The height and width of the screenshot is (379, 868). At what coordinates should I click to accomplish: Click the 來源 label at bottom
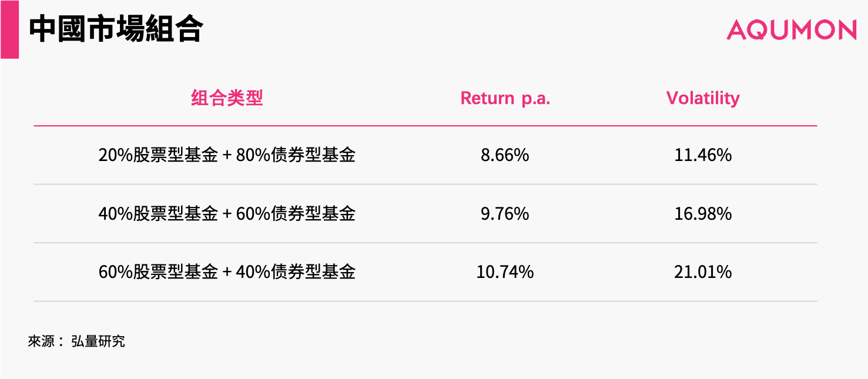41,341
